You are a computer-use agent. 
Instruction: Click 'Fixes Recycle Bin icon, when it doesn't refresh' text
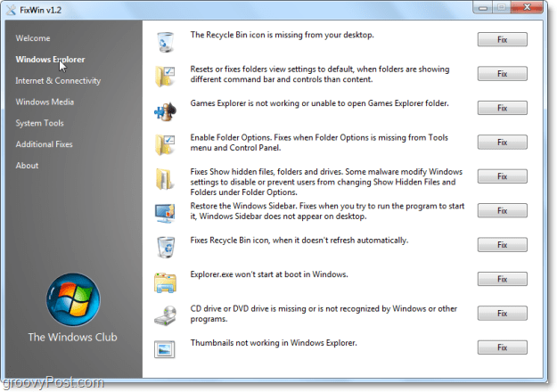click(299, 241)
